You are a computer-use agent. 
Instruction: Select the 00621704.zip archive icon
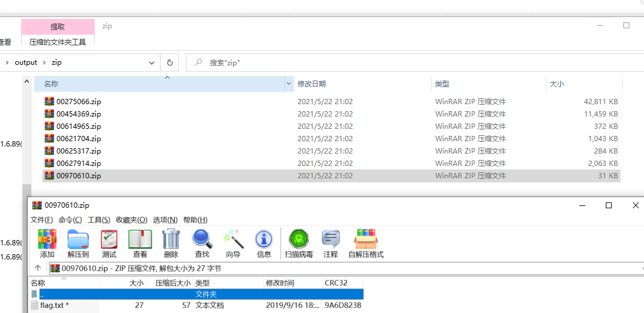pyautogui.click(x=49, y=138)
